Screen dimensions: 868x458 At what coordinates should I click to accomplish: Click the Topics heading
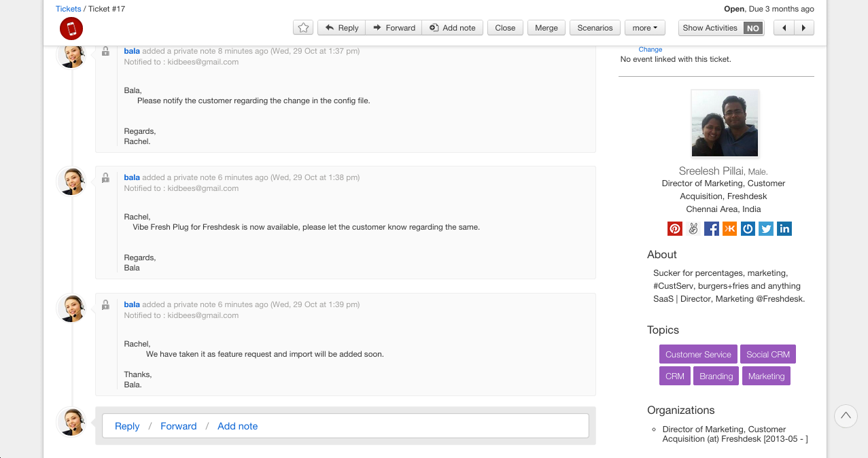(663, 330)
